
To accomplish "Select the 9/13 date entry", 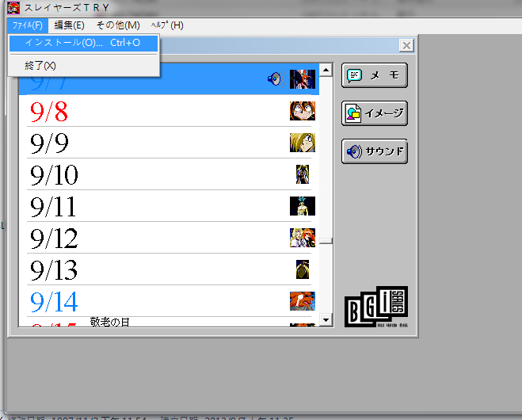I will [x=54, y=270].
